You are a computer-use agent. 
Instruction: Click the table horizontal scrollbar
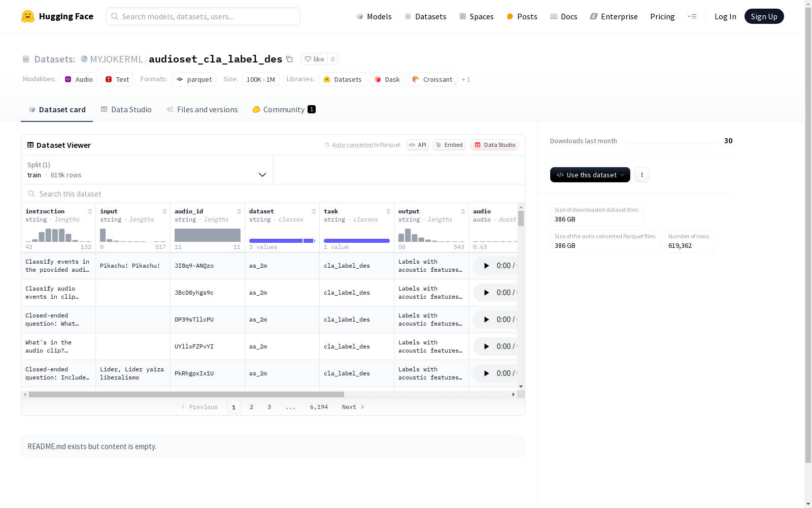tap(186, 394)
